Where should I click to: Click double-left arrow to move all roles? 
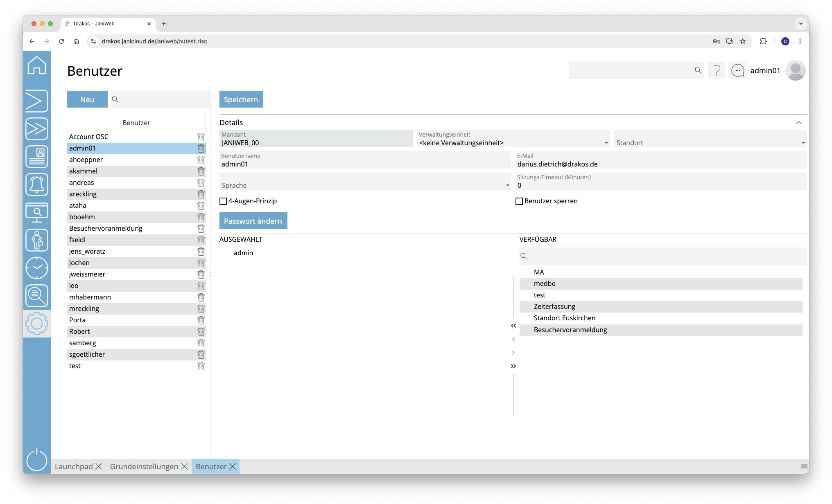[513, 326]
